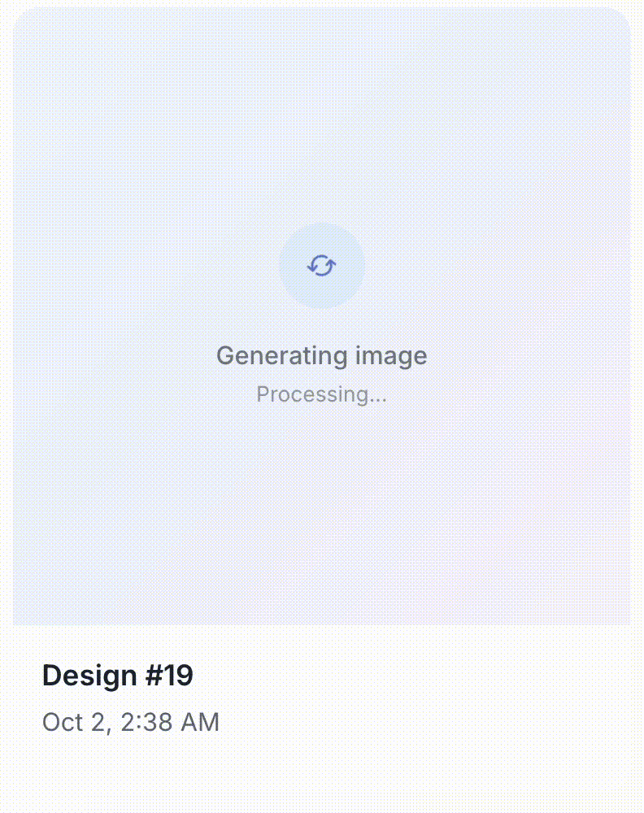This screenshot has width=644, height=813.
Task: Click the "Generating image" status heading
Action: (x=321, y=356)
